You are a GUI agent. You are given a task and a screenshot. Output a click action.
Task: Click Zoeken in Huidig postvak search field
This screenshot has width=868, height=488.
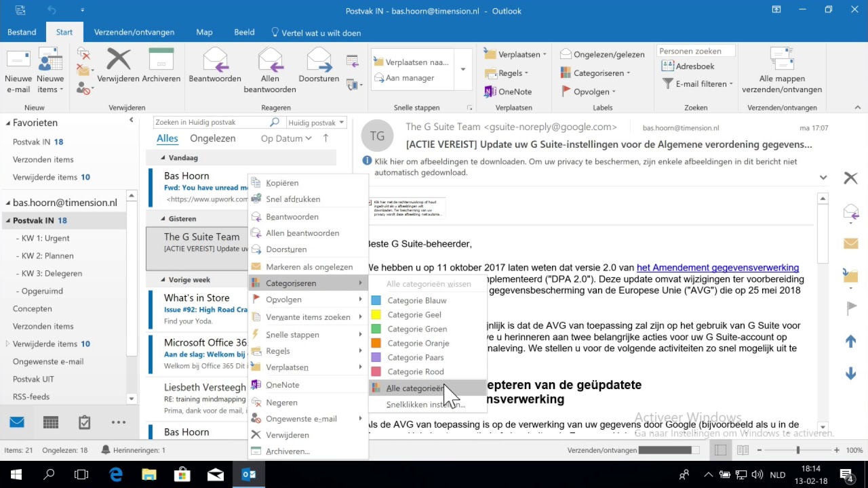(x=217, y=123)
